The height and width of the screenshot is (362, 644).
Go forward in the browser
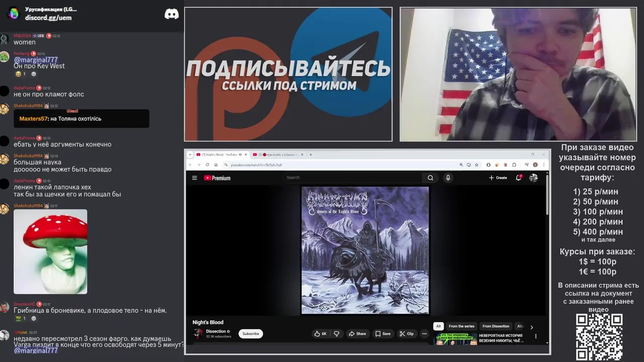(x=199, y=164)
